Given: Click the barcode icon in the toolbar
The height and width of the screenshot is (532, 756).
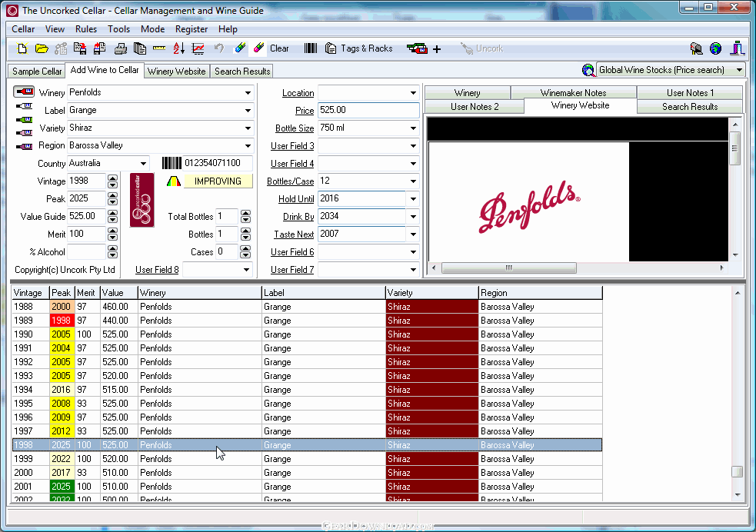Looking at the screenshot, I should click(x=311, y=48).
